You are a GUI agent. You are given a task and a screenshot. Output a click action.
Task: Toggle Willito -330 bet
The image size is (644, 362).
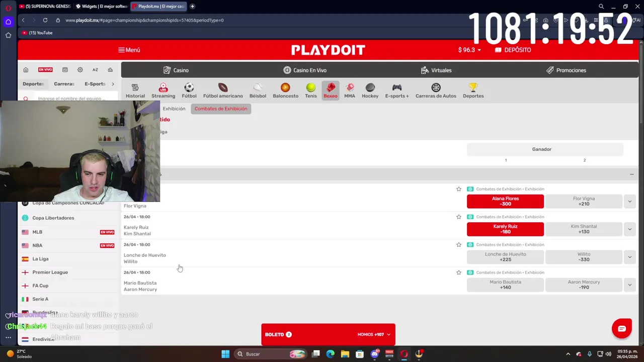(x=584, y=257)
